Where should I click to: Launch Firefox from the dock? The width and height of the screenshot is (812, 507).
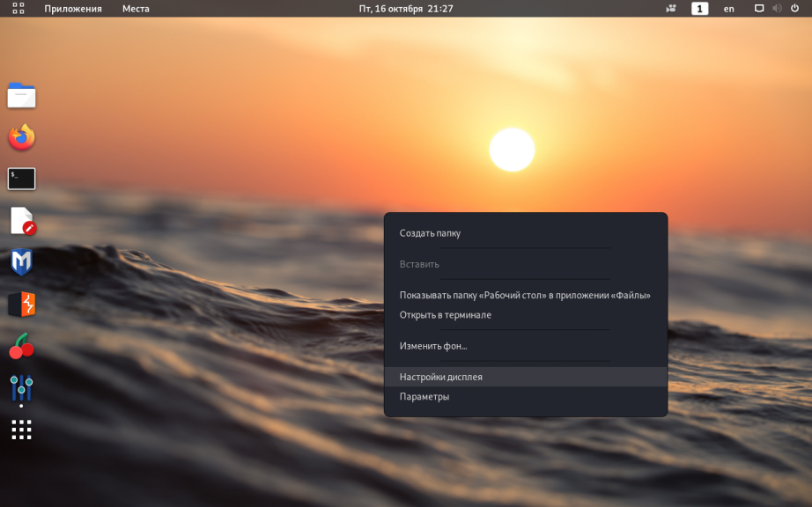click(21, 137)
